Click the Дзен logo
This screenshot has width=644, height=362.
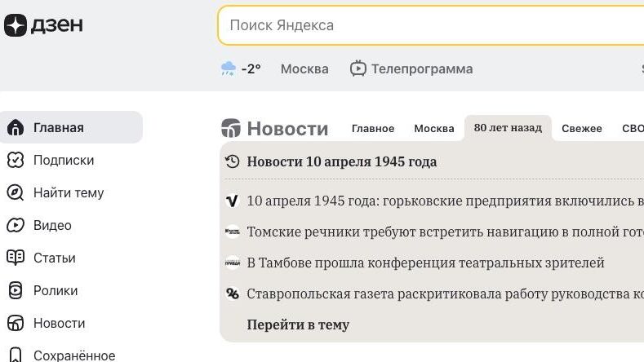coord(43,25)
